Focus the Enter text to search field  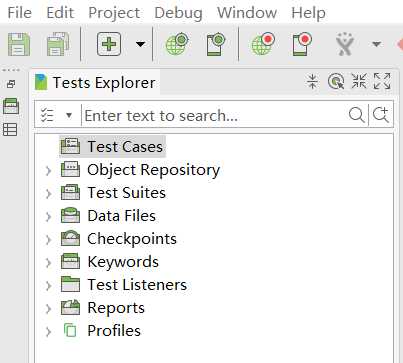point(213,115)
